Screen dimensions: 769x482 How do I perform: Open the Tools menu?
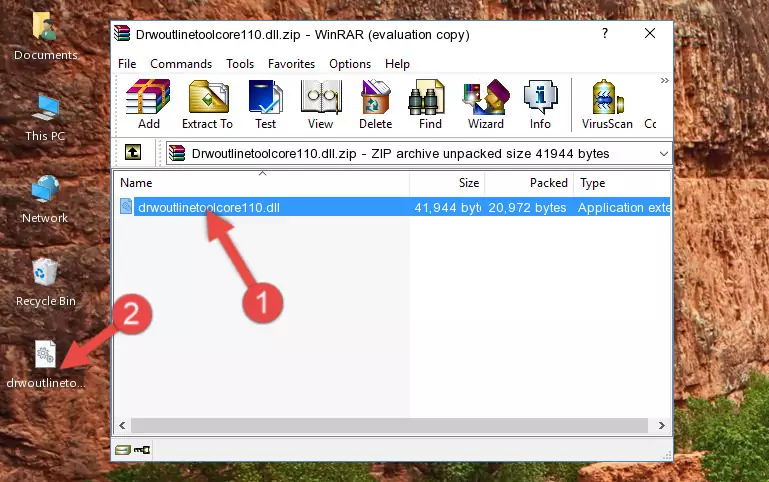[x=240, y=64]
